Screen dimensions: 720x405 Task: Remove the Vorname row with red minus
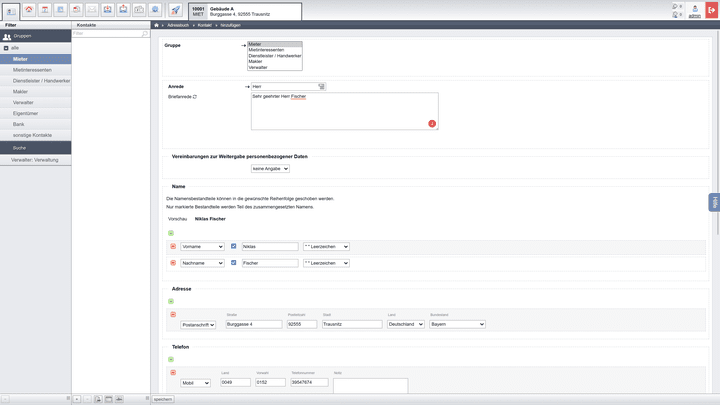pos(172,246)
